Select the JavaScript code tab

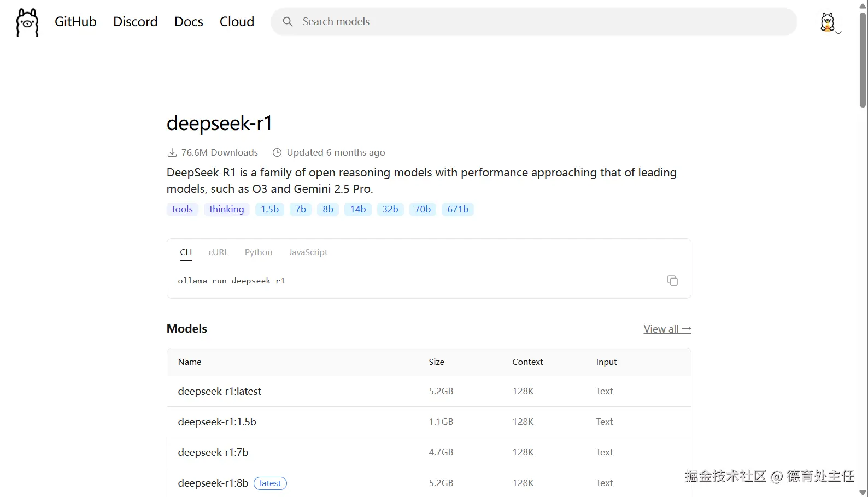(x=308, y=252)
